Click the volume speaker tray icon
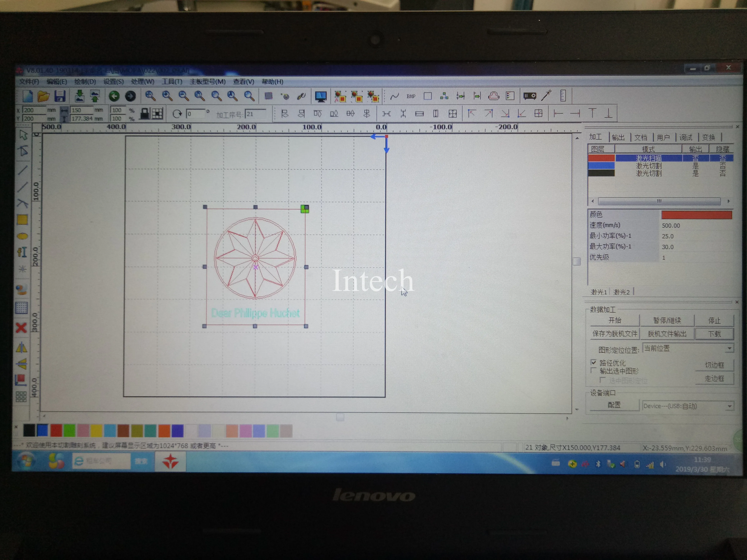Image resolution: width=747 pixels, height=560 pixels. click(663, 465)
